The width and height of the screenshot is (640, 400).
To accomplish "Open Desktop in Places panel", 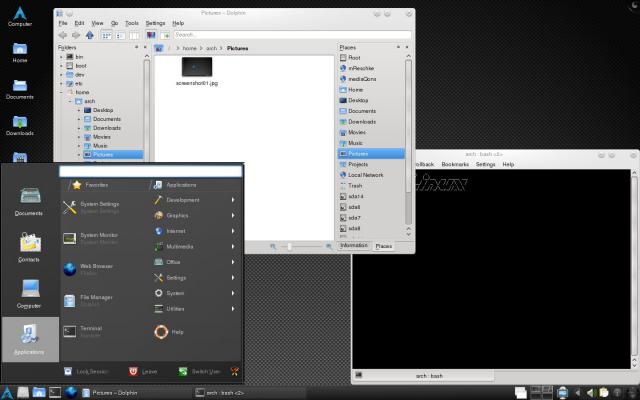I will [x=354, y=100].
